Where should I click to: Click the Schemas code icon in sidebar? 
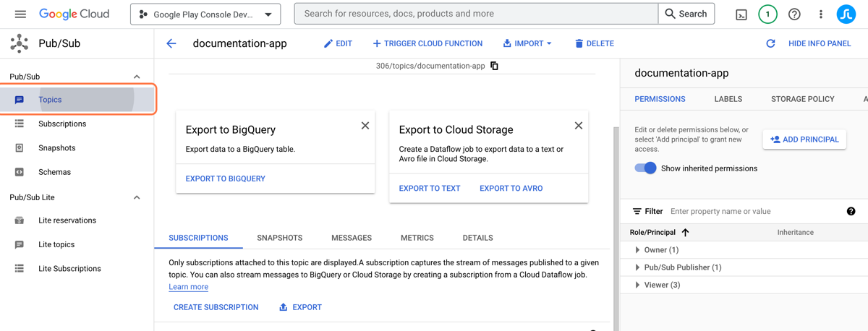coord(20,172)
